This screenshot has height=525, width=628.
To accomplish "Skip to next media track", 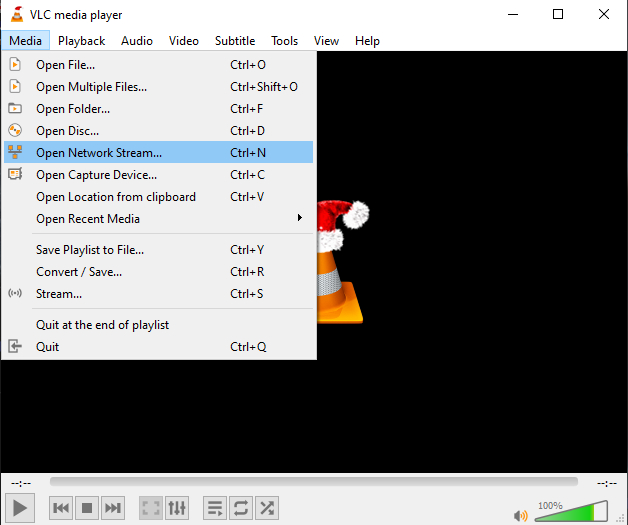I will point(113,508).
